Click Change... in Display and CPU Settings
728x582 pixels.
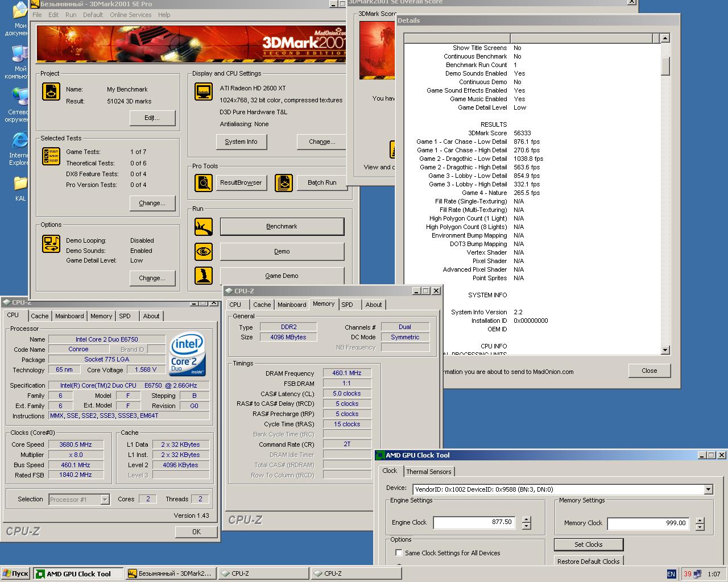(x=321, y=142)
